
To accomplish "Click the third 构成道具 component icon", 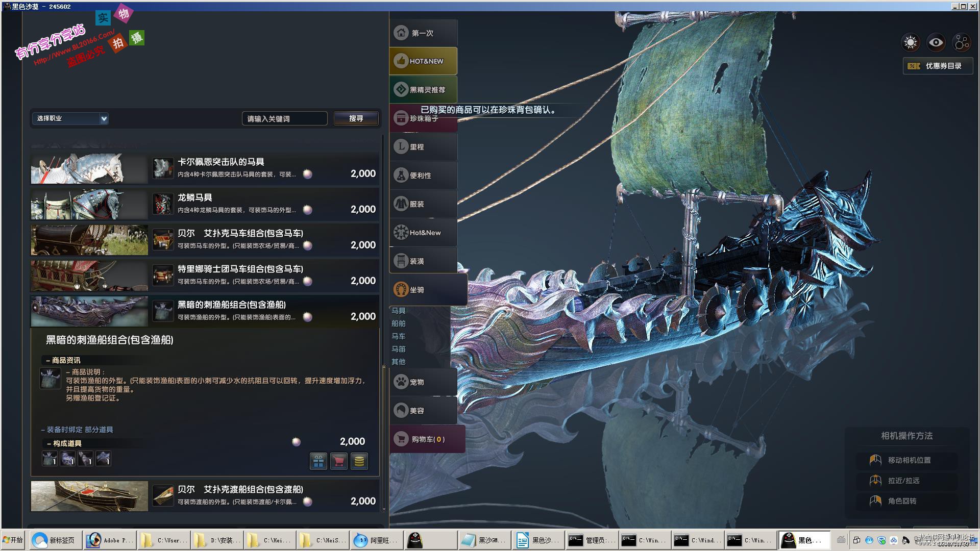I will 85,458.
